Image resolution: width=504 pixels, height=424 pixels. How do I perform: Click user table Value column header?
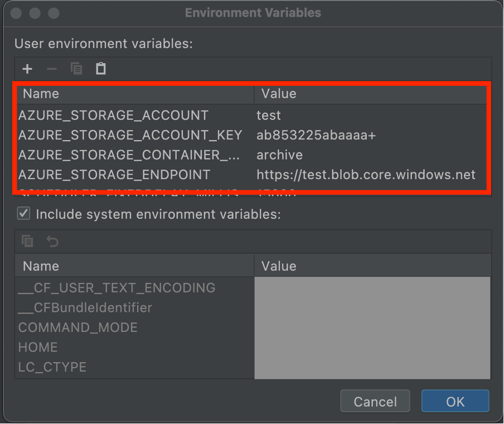pyautogui.click(x=371, y=94)
